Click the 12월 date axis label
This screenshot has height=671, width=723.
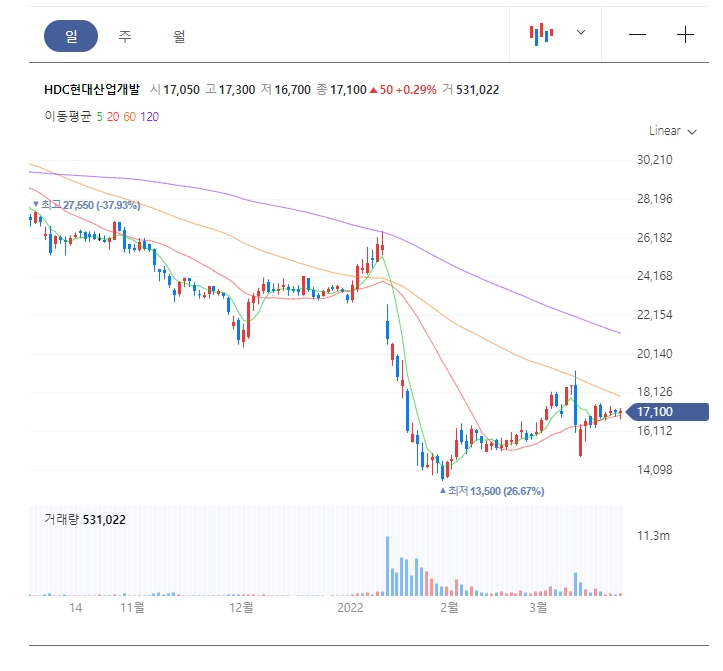(241, 607)
